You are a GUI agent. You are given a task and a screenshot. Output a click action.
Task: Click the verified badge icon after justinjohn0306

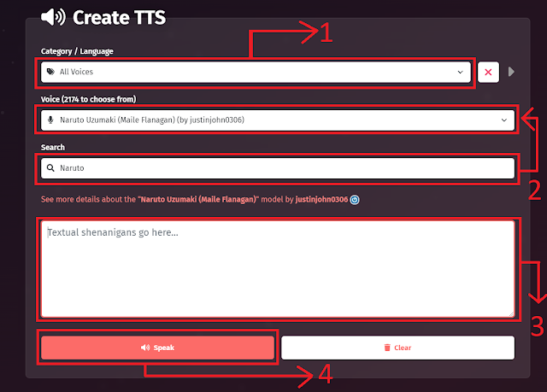(x=355, y=200)
